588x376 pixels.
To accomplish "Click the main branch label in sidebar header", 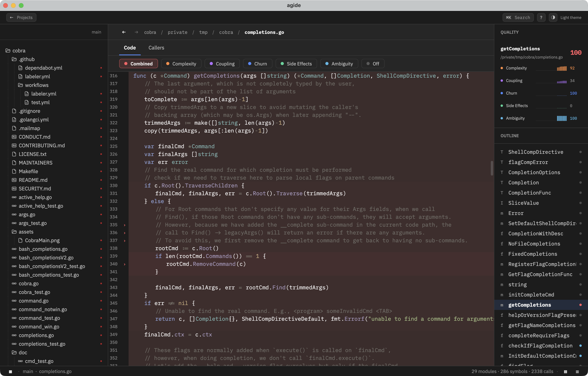I will point(96,32).
